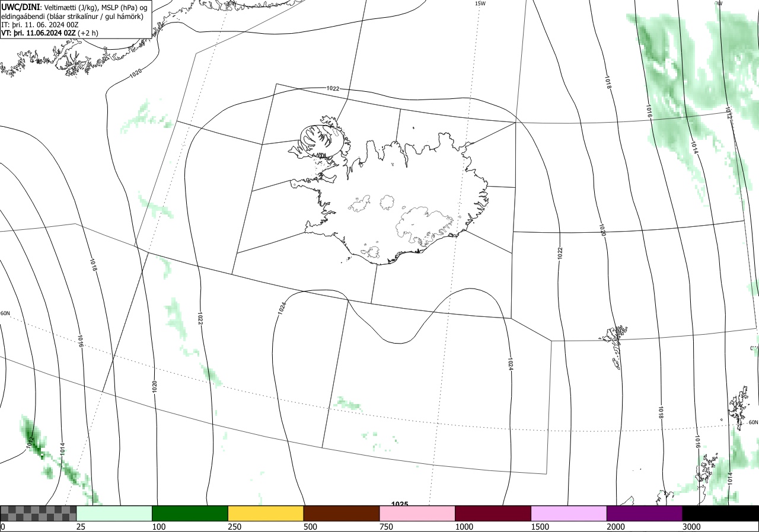Pick the dark maroon 1000–1500 legend swatch

493,513
